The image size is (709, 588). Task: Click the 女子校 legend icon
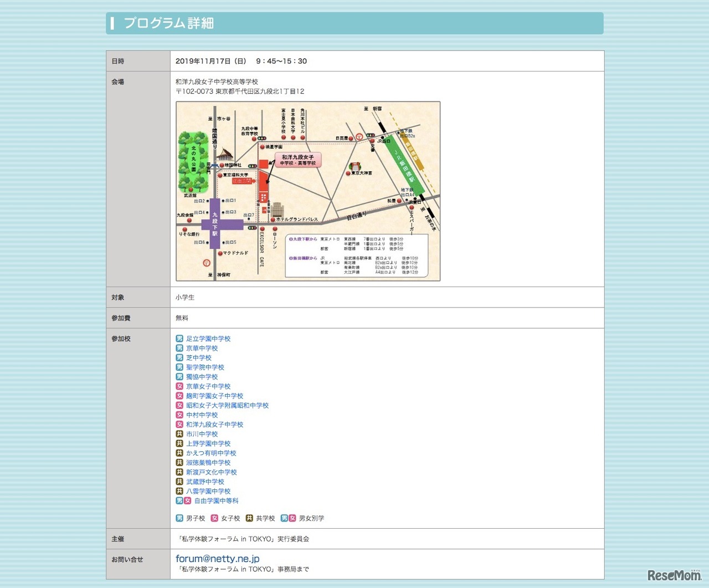pyautogui.click(x=214, y=518)
